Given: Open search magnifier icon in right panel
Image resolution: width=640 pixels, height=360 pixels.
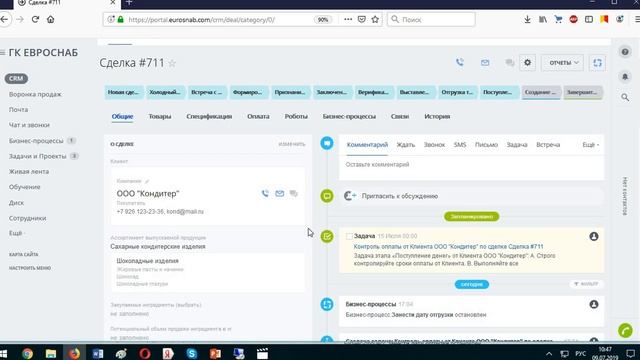Looking at the screenshot, I should (x=625, y=98).
